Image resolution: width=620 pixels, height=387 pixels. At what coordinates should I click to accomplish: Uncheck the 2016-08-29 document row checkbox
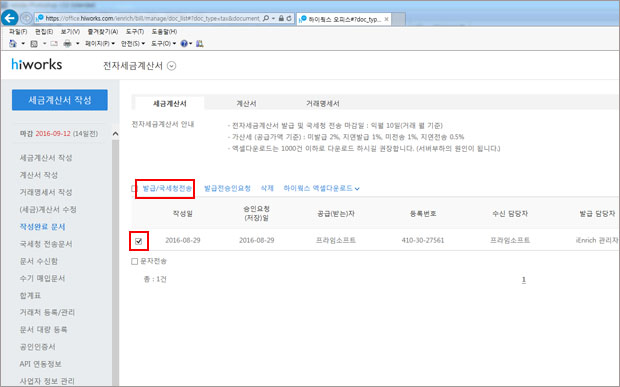[x=138, y=241]
